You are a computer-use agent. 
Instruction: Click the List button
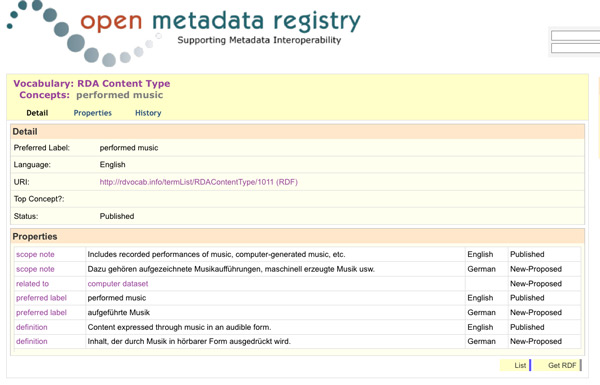pyautogui.click(x=516, y=365)
